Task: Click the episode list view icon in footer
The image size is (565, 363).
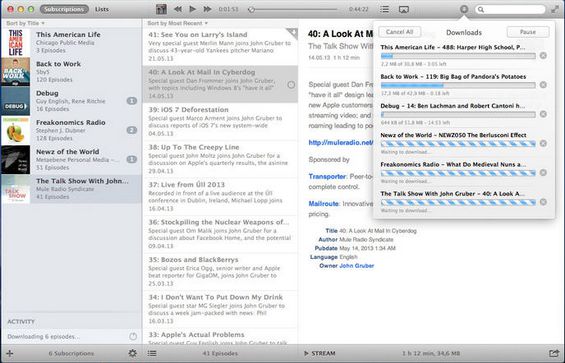Action: click(152, 354)
